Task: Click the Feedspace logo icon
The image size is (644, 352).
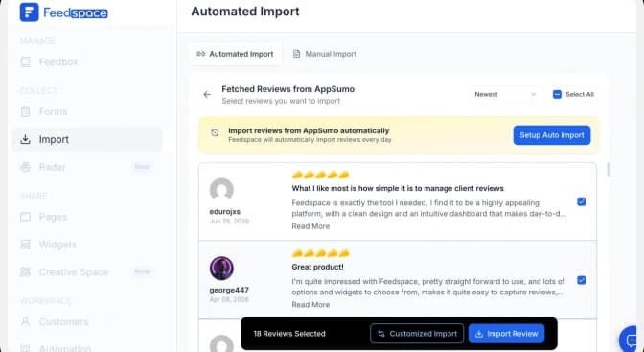Action: point(29,12)
